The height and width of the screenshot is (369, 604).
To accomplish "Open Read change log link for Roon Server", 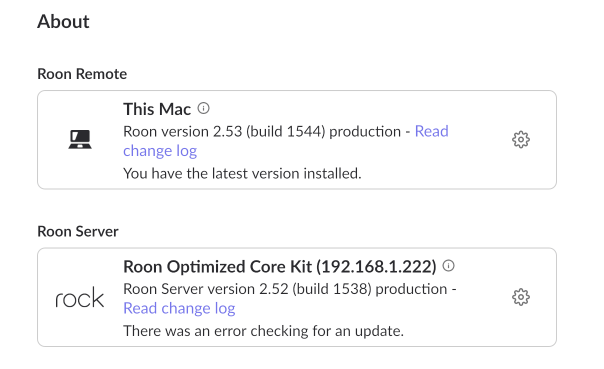I will [x=179, y=308].
